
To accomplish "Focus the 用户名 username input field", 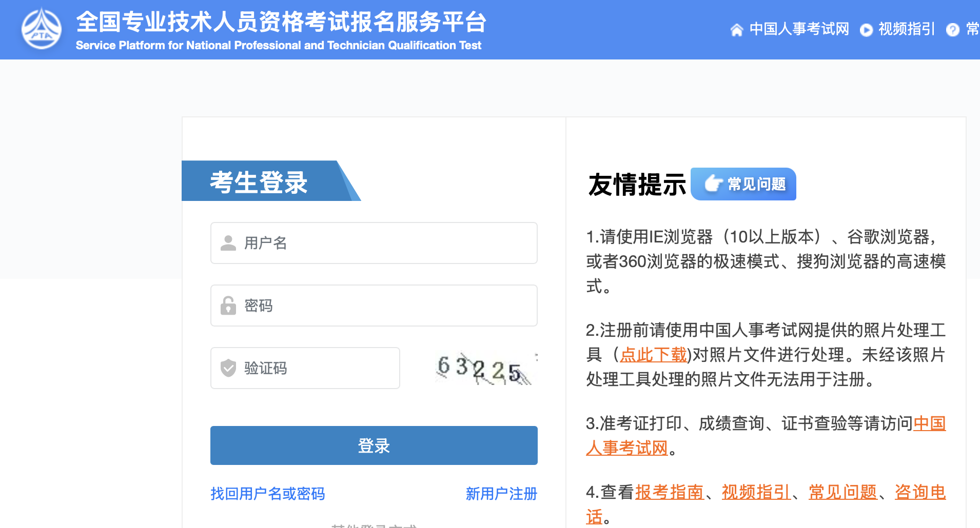I will tap(385, 243).
